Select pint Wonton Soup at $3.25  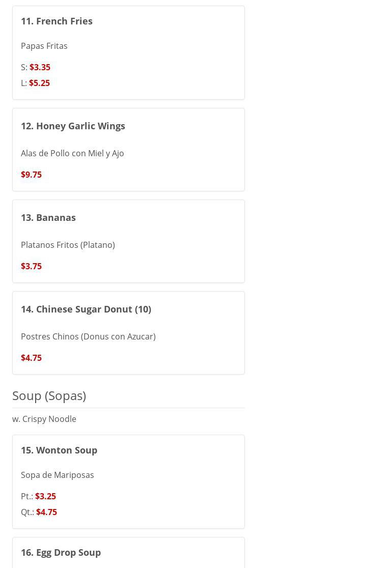[x=45, y=496]
